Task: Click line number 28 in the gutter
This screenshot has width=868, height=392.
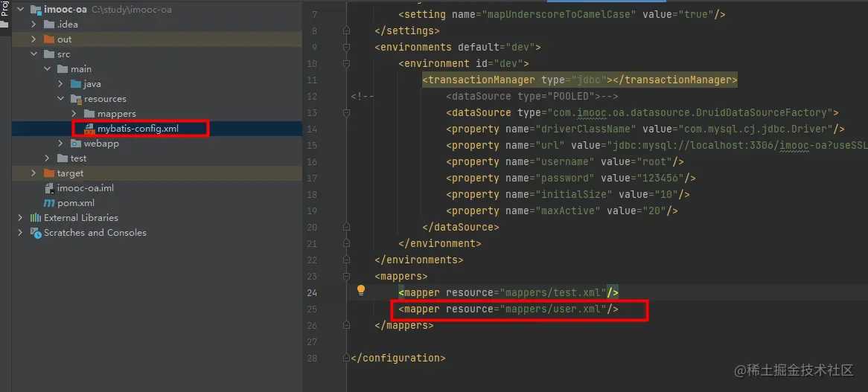Action: pos(312,358)
